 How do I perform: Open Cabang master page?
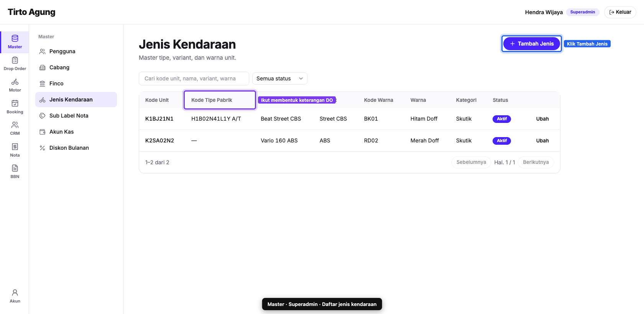tap(76, 67)
